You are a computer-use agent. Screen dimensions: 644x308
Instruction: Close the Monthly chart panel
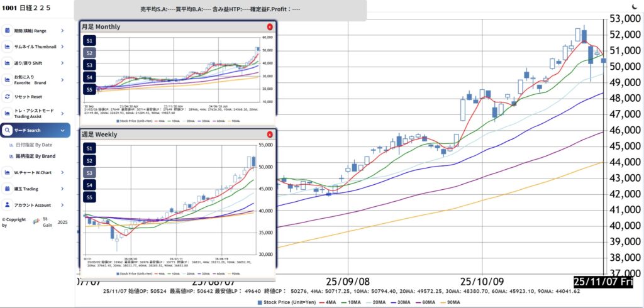point(270,27)
